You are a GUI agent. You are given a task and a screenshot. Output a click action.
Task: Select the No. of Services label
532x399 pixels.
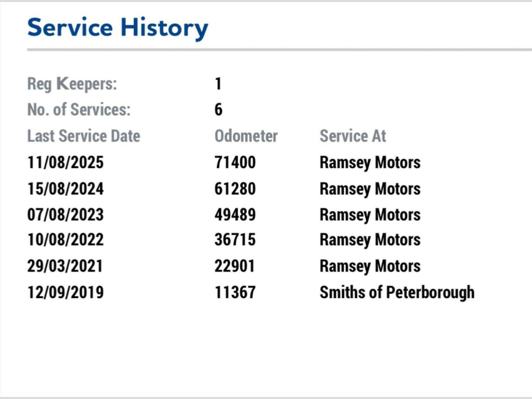(x=79, y=110)
